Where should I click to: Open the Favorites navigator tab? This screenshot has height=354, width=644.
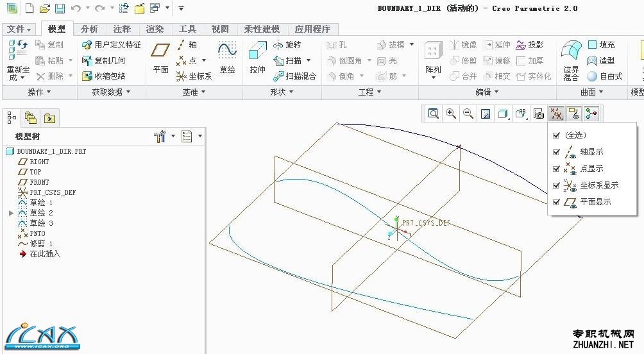[49, 118]
